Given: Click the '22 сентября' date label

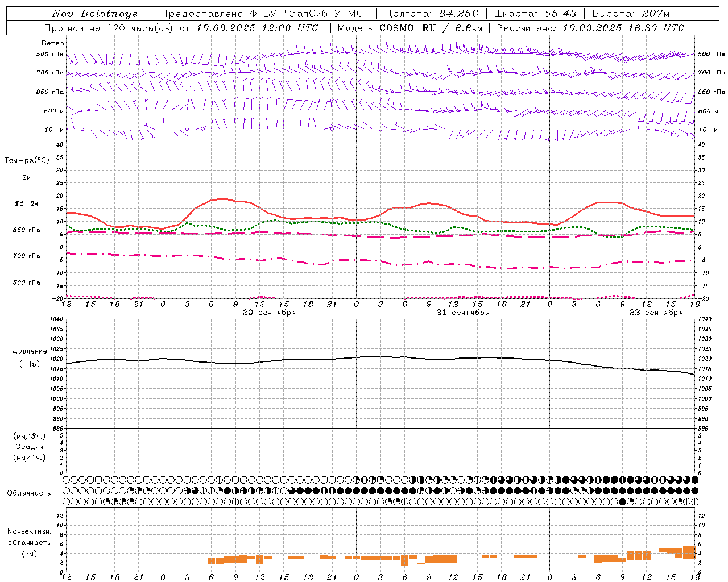Looking at the screenshot, I should coord(656,313).
